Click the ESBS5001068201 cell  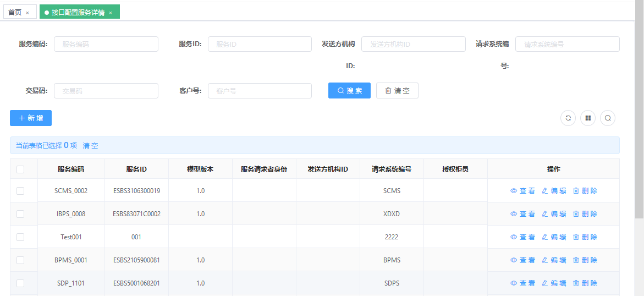point(137,283)
